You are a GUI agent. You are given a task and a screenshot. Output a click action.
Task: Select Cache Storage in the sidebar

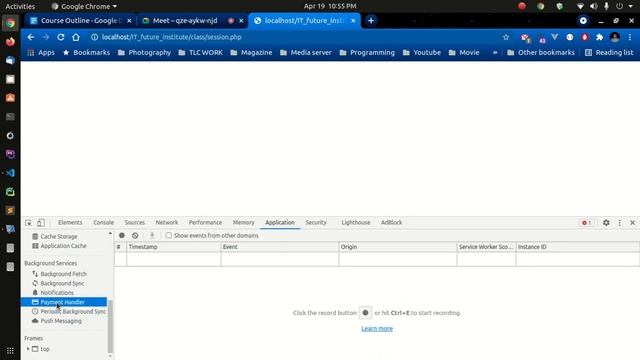(x=59, y=237)
